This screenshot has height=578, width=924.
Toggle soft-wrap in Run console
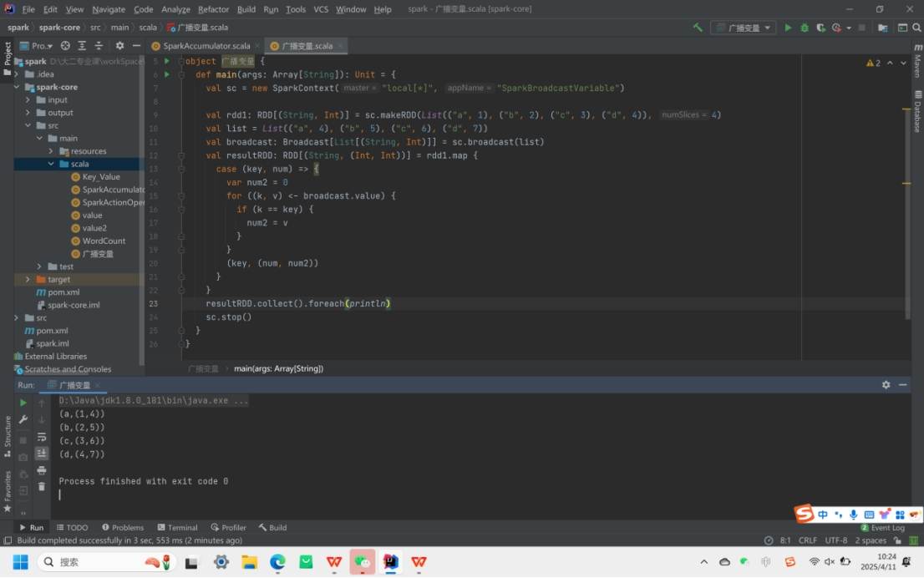click(x=41, y=437)
